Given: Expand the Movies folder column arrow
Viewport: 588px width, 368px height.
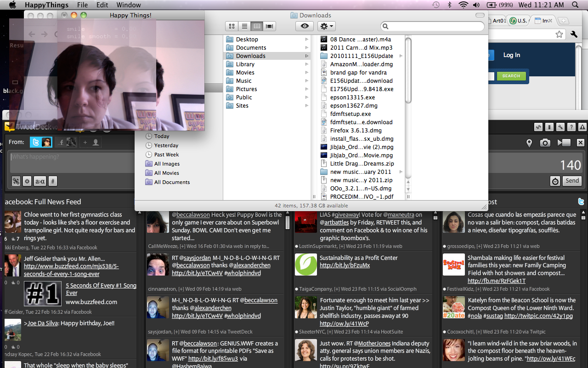Looking at the screenshot, I should click(x=306, y=73).
